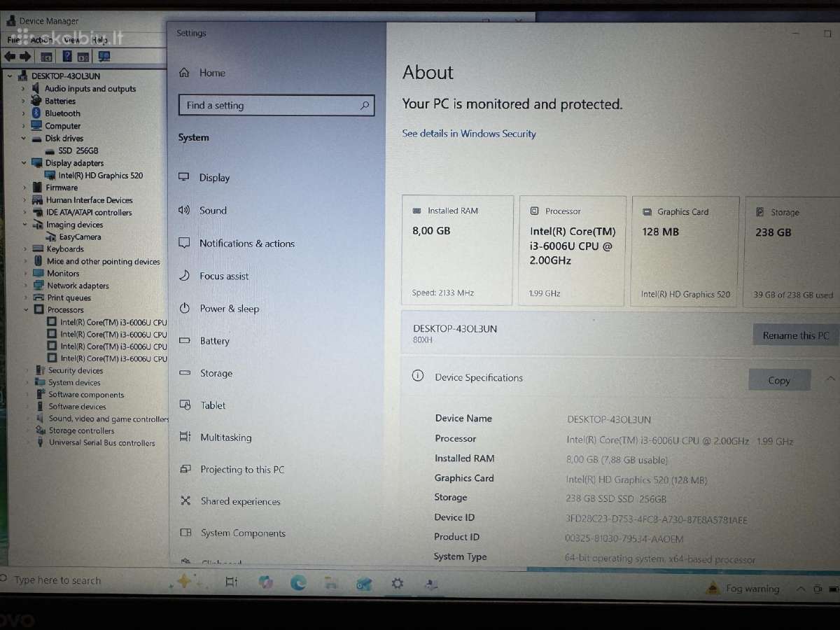Go back in Device Manager toolbar
The height and width of the screenshot is (630, 840).
10,57
